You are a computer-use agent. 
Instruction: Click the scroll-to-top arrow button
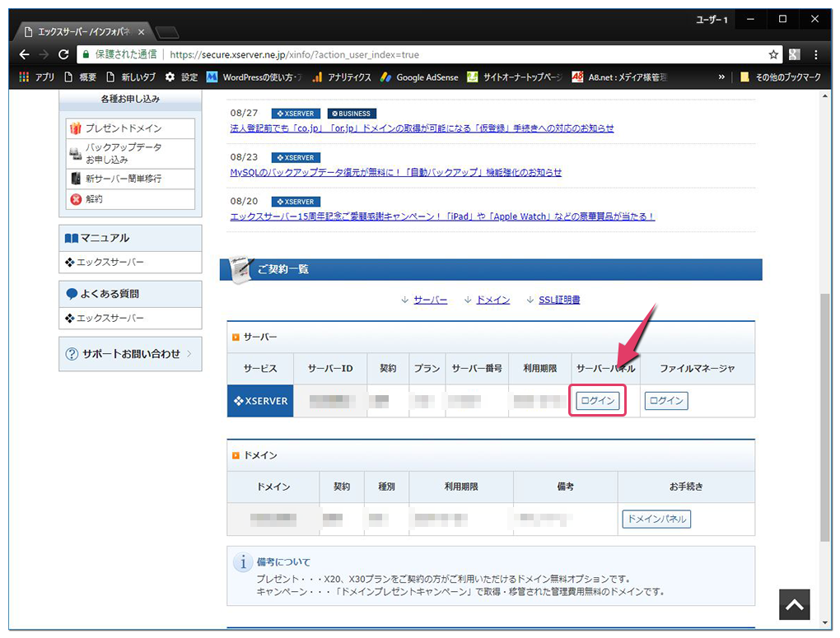point(794,605)
